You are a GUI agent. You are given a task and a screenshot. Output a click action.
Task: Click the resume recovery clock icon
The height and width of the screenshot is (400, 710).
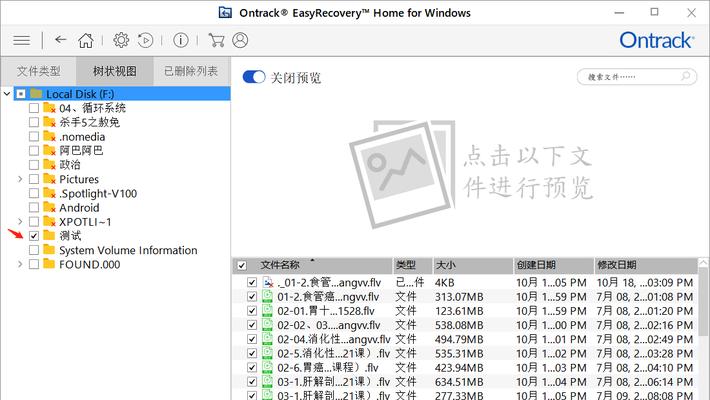[x=145, y=40]
